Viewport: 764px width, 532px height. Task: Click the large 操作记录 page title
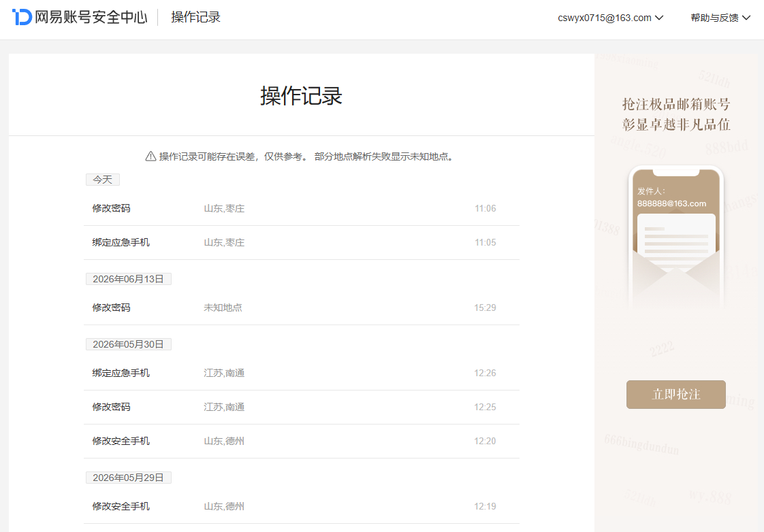pos(301,96)
